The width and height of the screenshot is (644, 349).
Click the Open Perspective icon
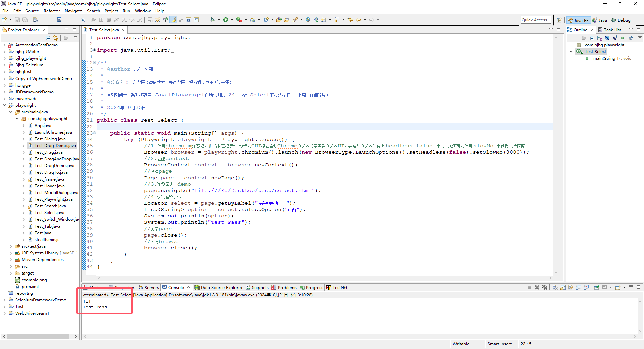click(x=559, y=20)
